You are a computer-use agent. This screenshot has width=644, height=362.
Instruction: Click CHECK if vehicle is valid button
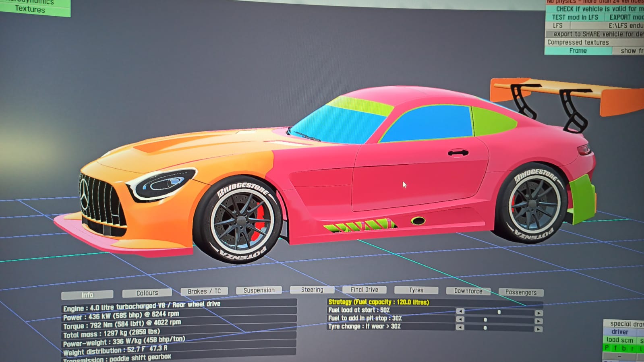(595, 9)
